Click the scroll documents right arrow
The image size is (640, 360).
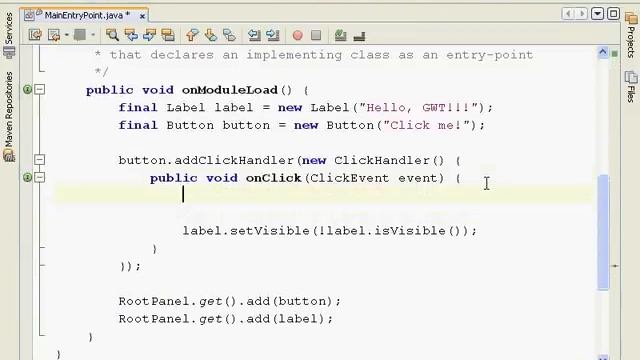click(581, 14)
